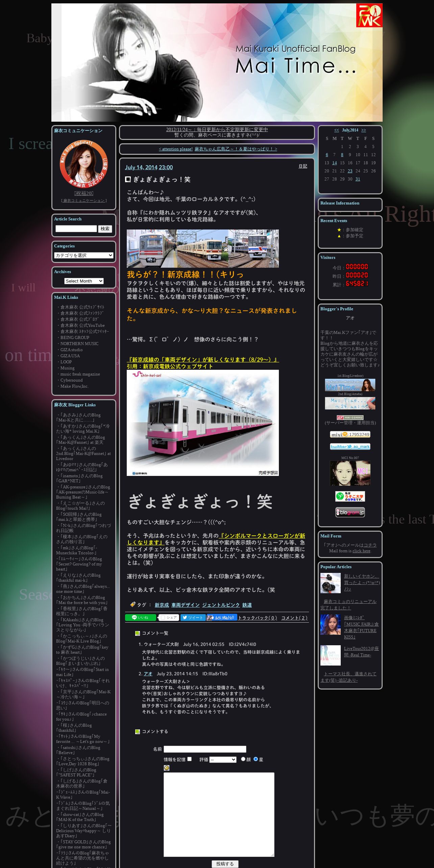Focus the Article Search text field
The image size is (434, 868).
point(76,229)
